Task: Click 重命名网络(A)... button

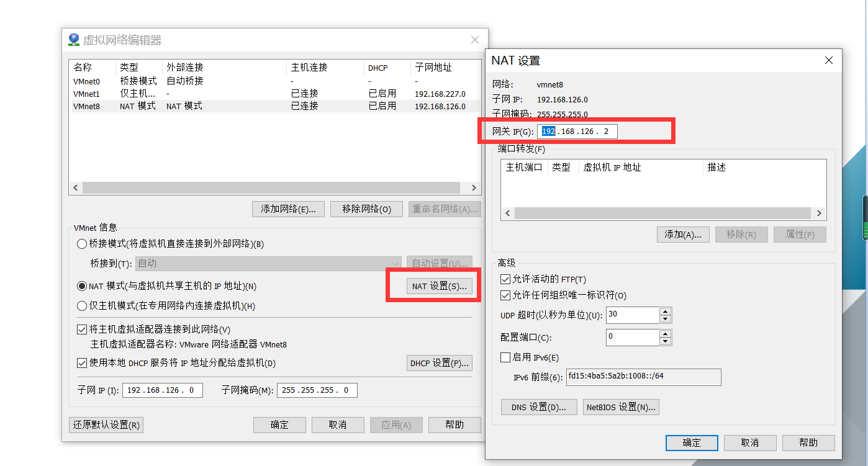Action: (445, 209)
